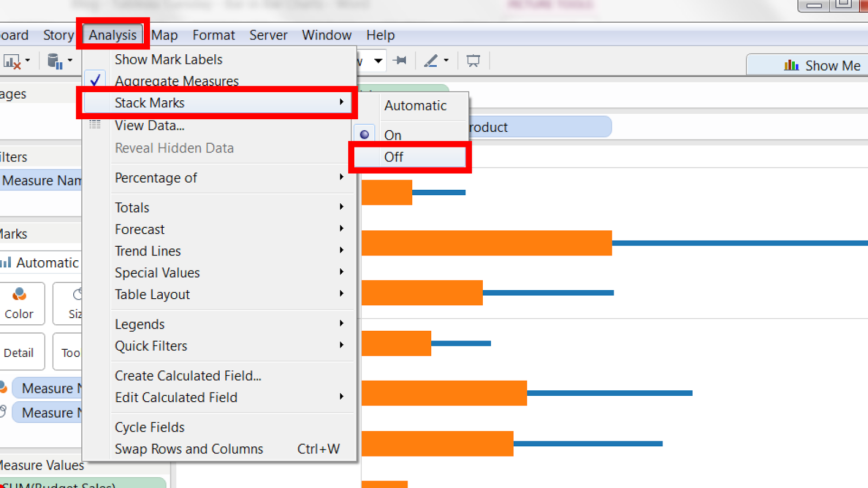Expand the Percentage of submenu
This screenshot has height=488, width=868.
coord(156,178)
